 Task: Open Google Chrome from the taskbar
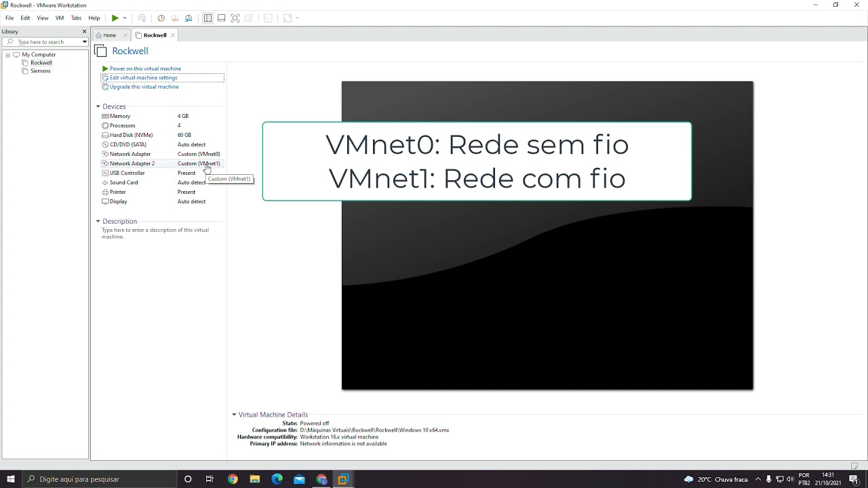pyautogui.click(x=233, y=479)
